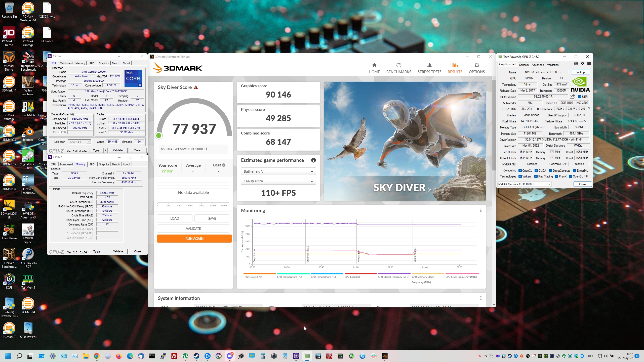The image size is (644, 362).
Task: Open Google Chrome from taskbar
Action: coord(97,356)
